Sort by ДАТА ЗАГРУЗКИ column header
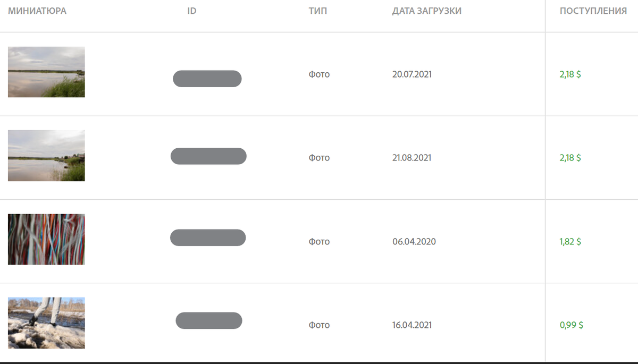 (426, 11)
